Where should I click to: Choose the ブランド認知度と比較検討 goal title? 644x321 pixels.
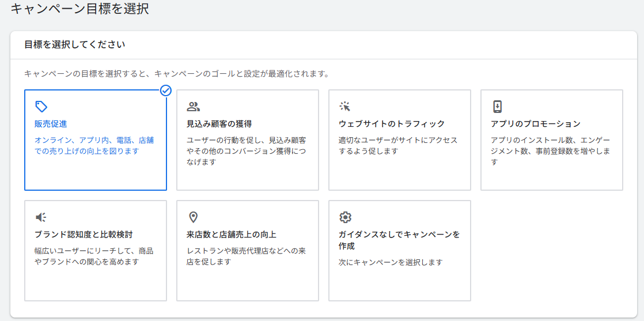click(84, 235)
